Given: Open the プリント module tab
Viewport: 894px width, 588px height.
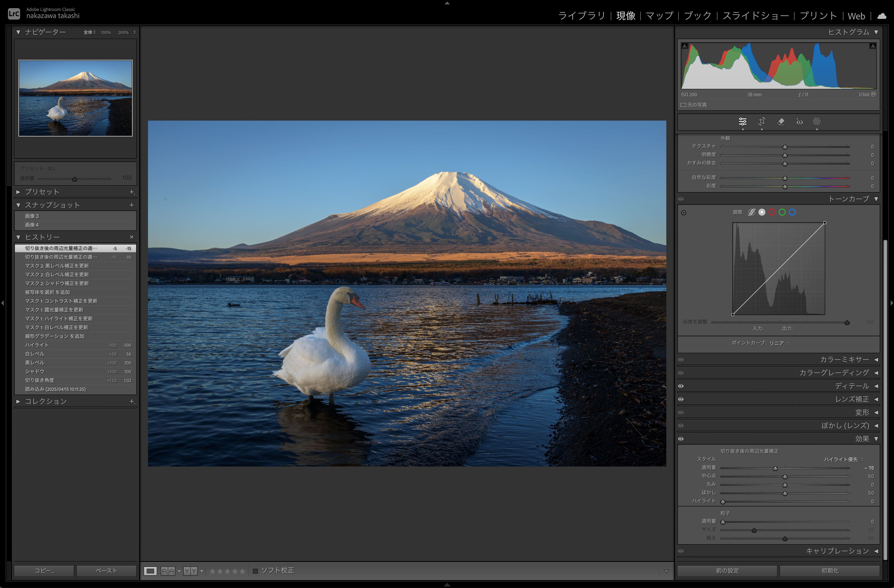Looking at the screenshot, I should pos(818,16).
